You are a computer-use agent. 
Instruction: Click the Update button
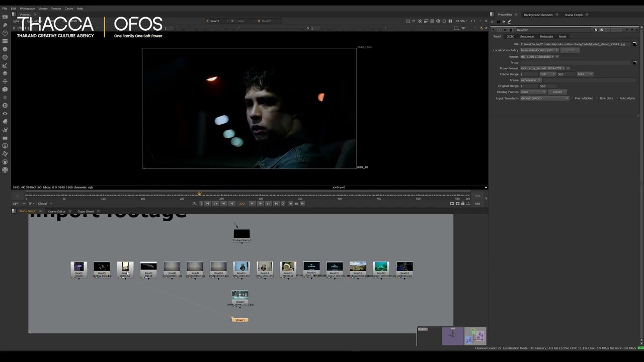[x=570, y=50]
